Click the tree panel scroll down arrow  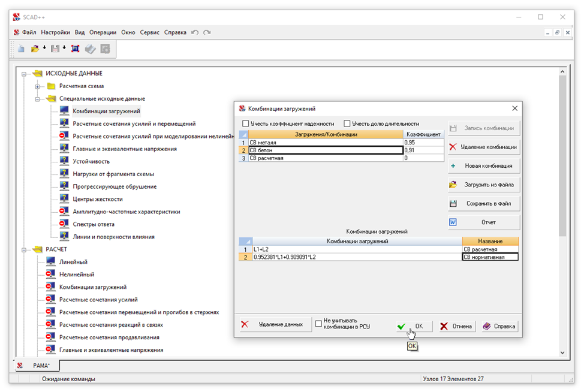coord(562,352)
